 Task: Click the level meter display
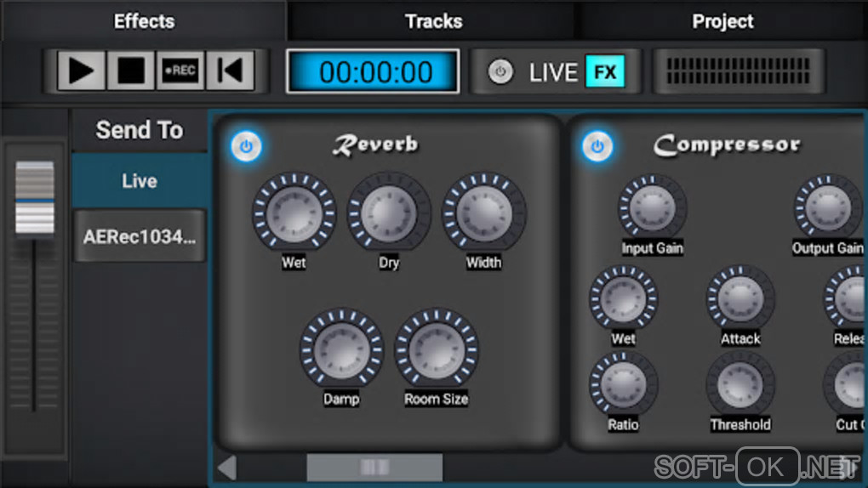[x=739, y=71]
